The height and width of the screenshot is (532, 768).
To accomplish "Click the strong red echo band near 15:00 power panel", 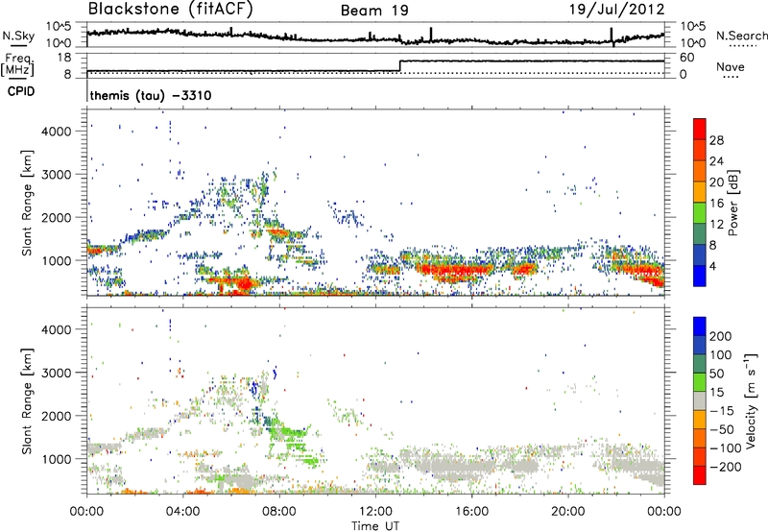I will tap(455, 271).
